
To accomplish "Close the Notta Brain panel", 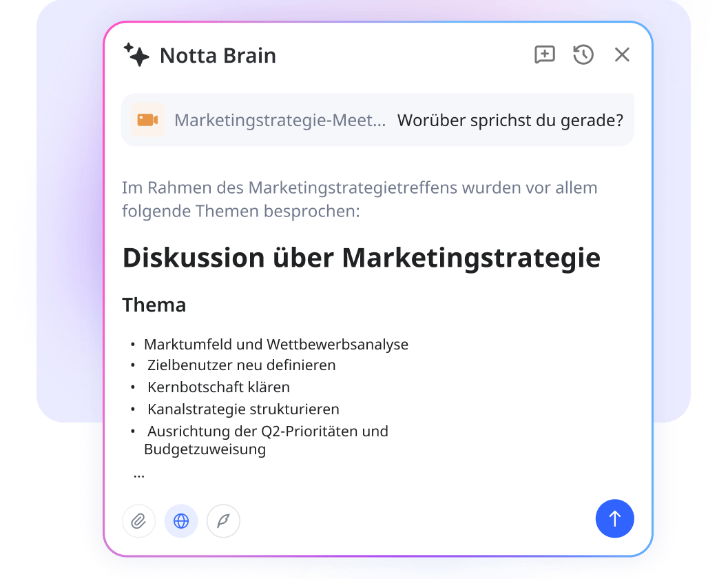I will point(622,55).
